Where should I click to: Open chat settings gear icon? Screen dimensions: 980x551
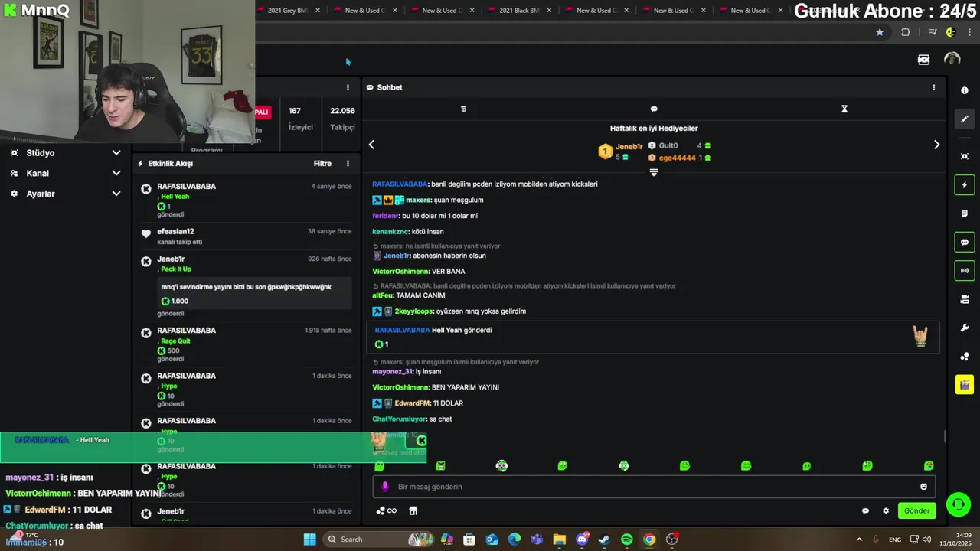pos(886,510)
